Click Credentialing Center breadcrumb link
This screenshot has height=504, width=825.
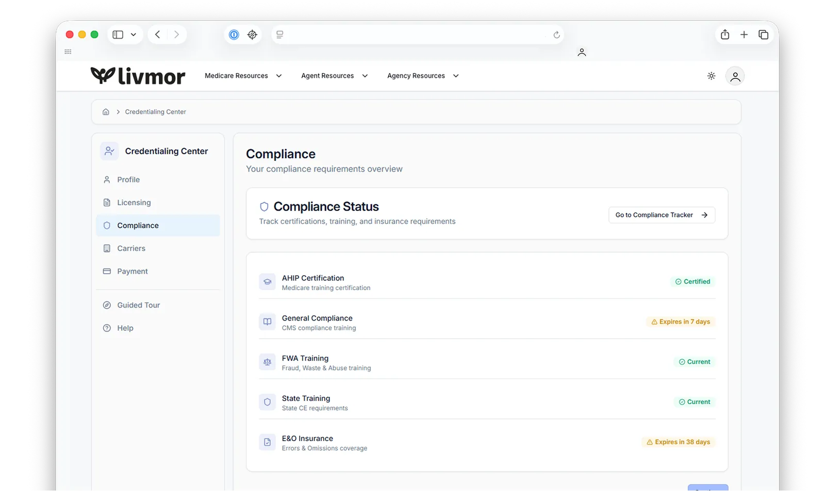155,112
